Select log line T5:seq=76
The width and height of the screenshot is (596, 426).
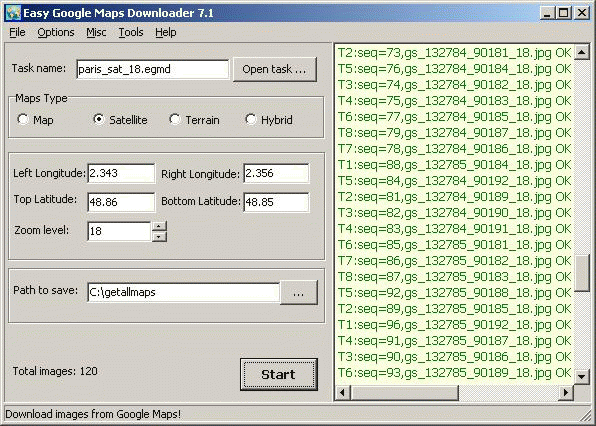coord(454,68)
